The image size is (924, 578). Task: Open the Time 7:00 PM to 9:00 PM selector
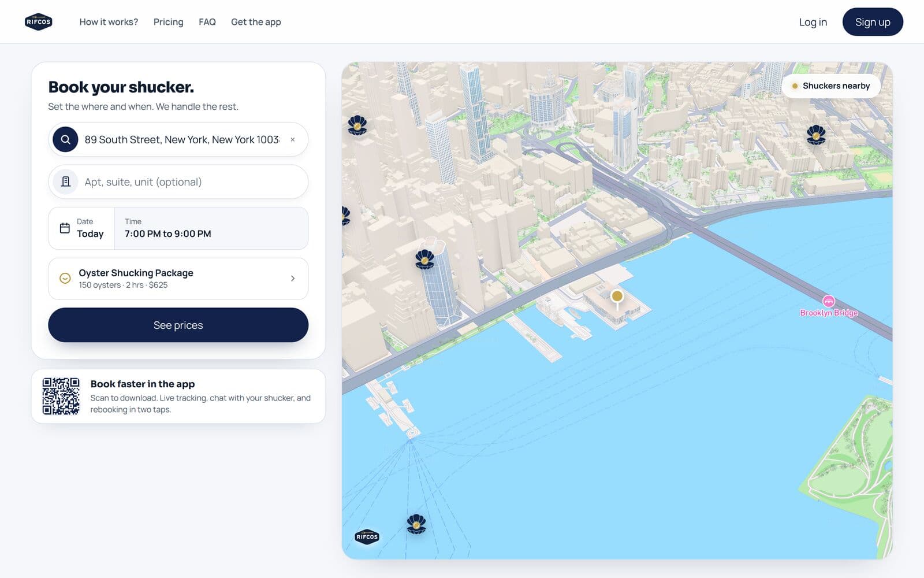click(x=211, y=228)
